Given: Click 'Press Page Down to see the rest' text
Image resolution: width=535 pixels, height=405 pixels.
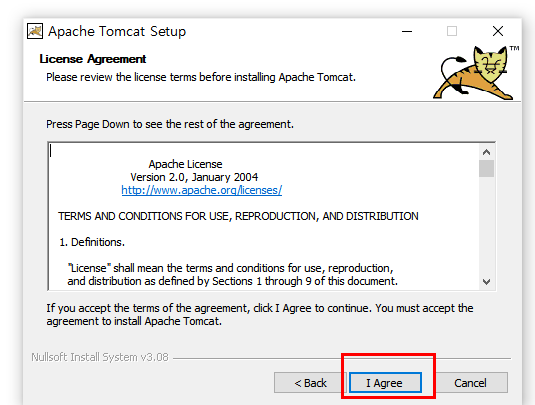Looking at the screenshot, I should tap(170, 124).
